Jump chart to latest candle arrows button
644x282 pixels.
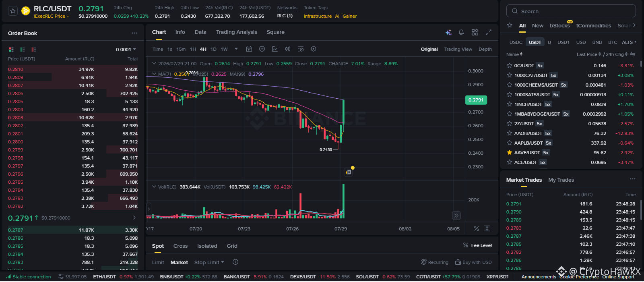click(456, 216)
